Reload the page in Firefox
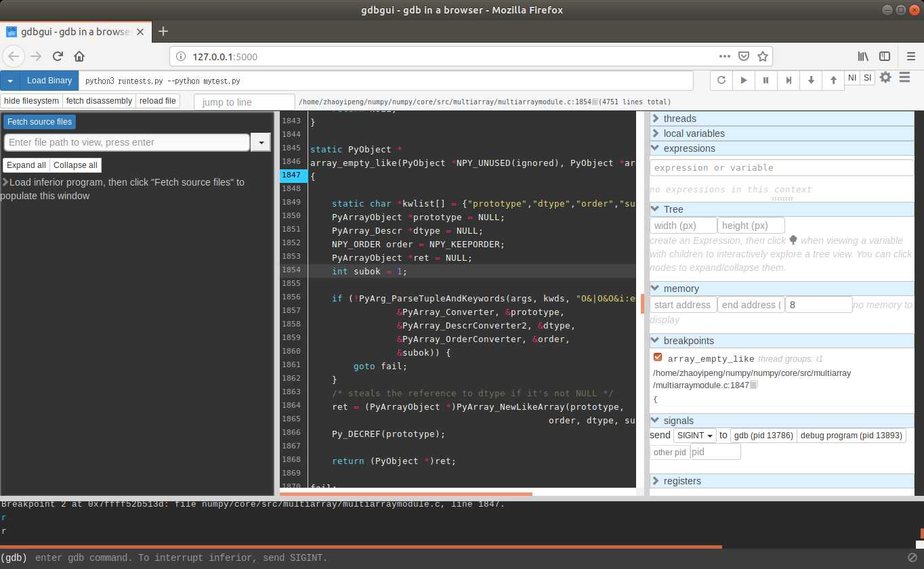Screen dimensions: 924x569 point(58,56)
